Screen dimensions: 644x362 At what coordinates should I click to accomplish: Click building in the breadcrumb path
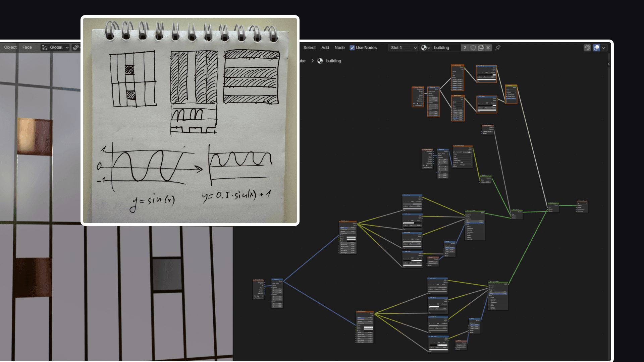pyautogui.click(x=333, y=61)
